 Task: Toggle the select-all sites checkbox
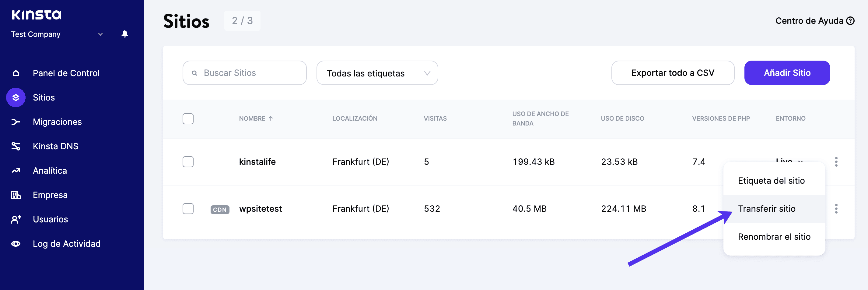(x=188, y=119)
